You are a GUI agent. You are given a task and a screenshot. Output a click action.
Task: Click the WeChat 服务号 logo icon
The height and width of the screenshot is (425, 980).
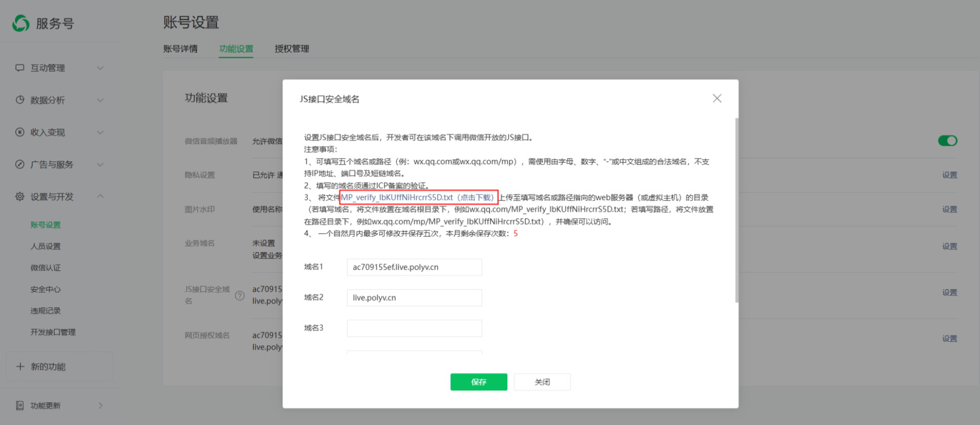click(x=21, y=23)
